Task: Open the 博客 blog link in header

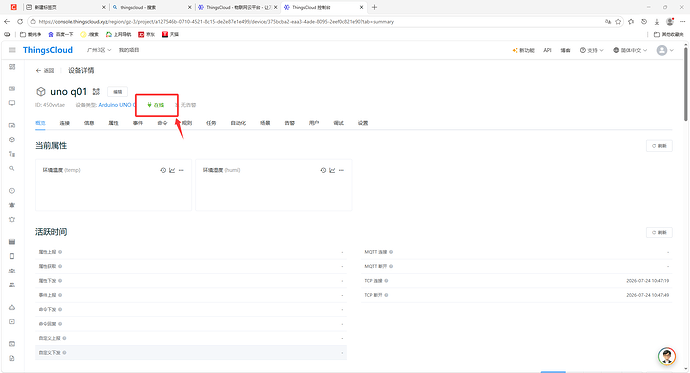Action: click(x=565, y=51)
